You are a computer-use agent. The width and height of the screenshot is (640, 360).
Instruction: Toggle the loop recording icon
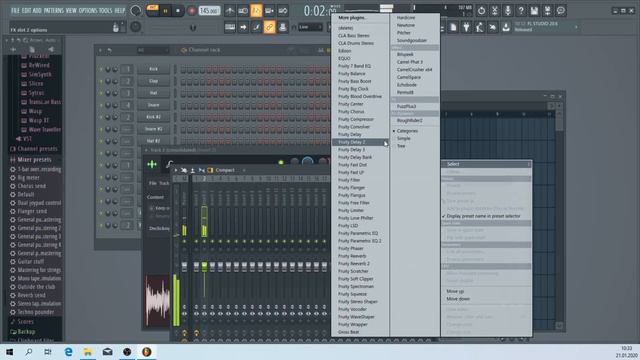click(x=282, y=11)
